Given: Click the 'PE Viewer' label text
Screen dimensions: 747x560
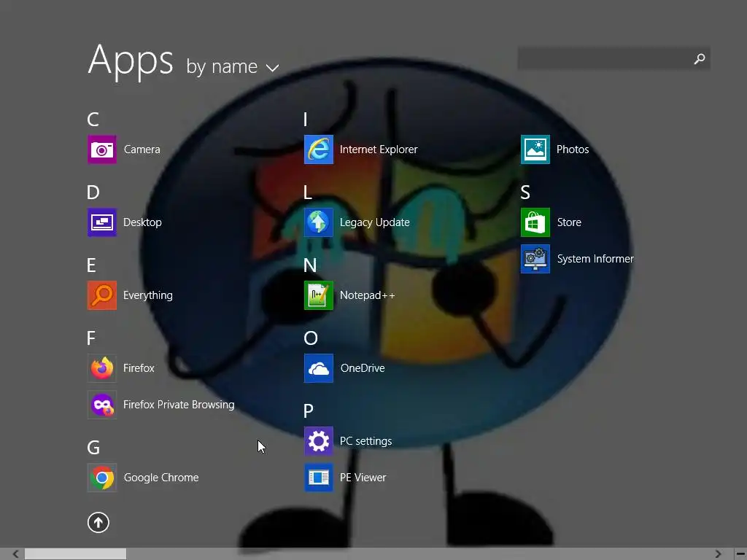Looking at the screenshot, I should click(363, 478).
